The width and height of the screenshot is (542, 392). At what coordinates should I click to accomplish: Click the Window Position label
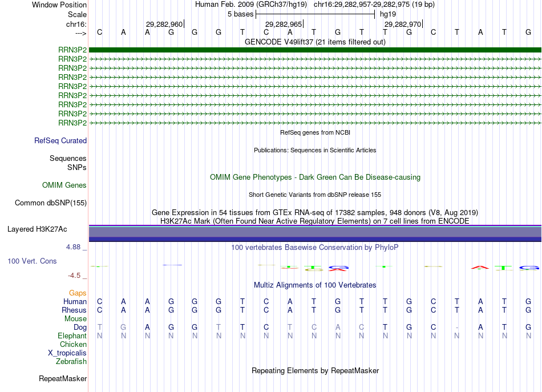point(59,5)
